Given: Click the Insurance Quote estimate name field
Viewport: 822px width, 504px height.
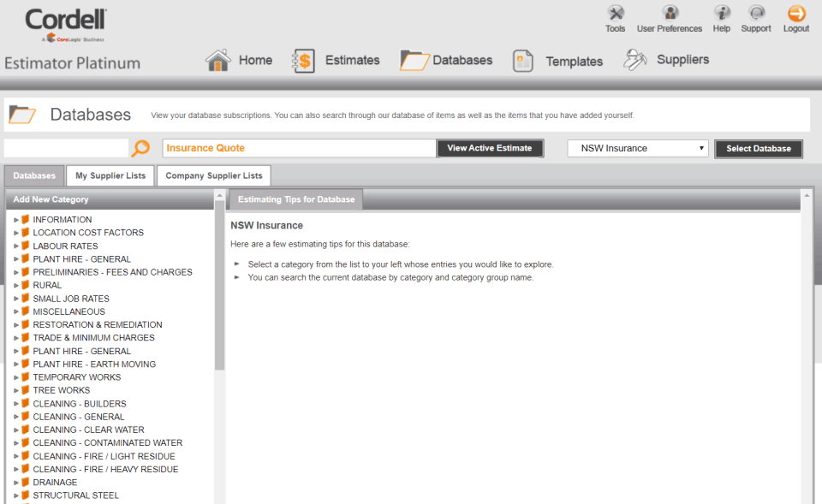Looking at the screenshot, I should (x=299, y=148).
